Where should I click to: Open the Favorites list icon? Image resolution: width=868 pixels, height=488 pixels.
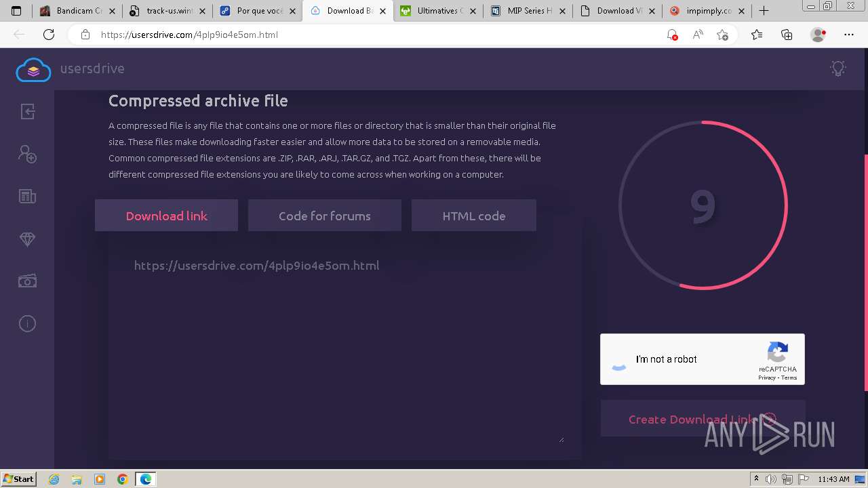[x=757, y=35]
